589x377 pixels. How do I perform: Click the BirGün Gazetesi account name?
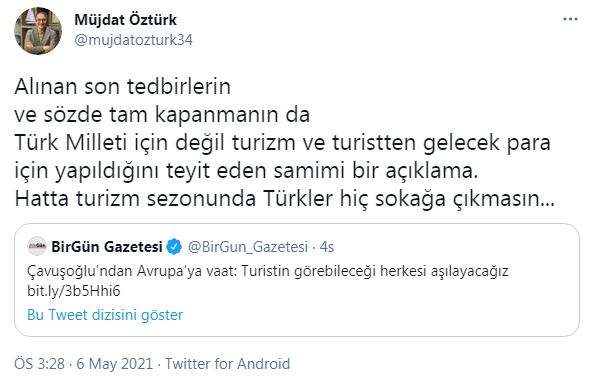[107, 247]
